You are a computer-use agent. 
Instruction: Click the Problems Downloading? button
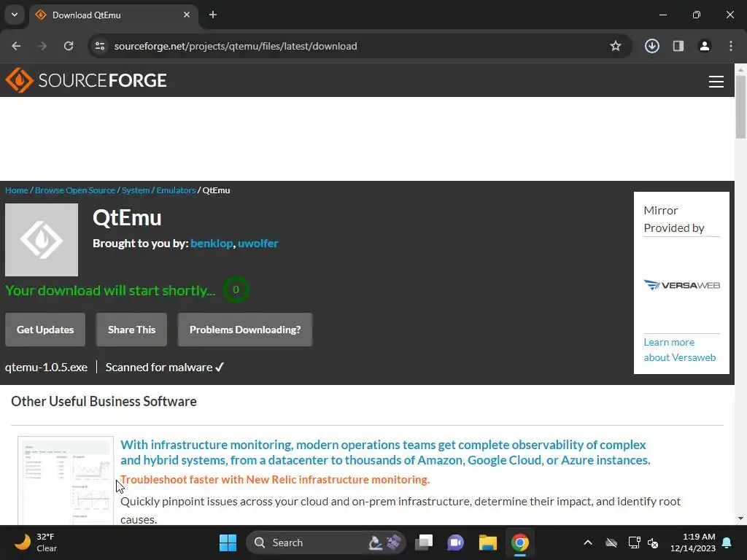point(245,330)
